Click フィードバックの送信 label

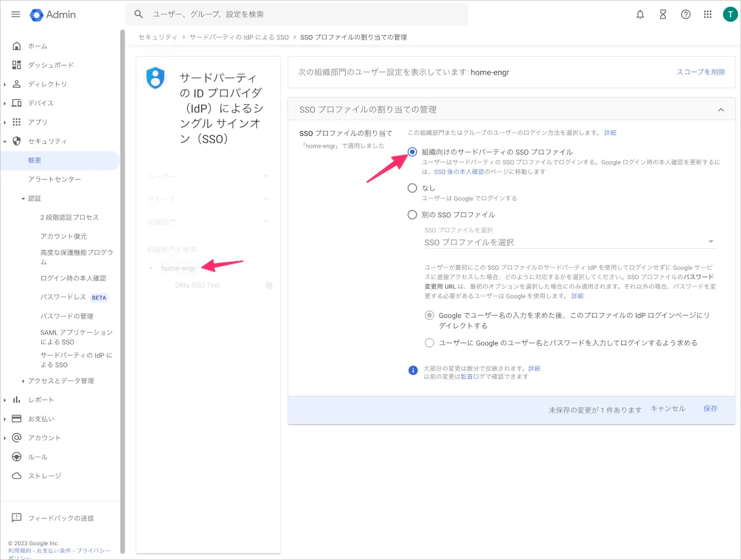coord(61,518)
